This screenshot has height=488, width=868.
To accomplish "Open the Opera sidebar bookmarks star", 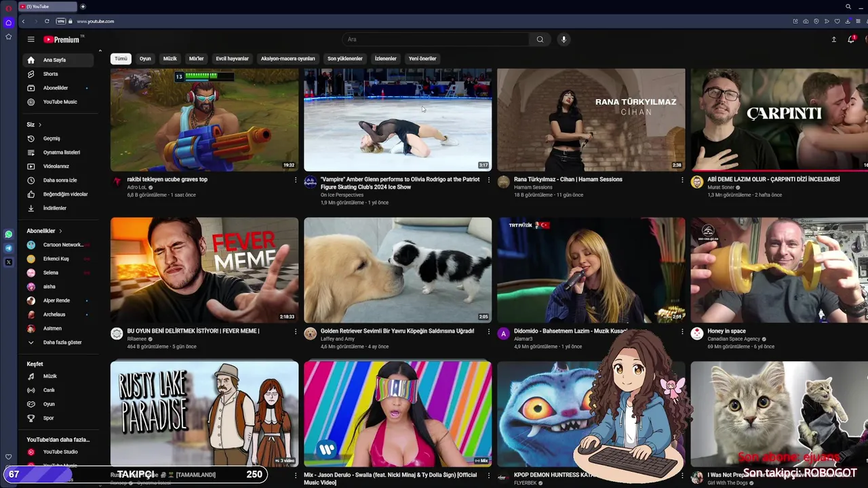I will (8, 37).
